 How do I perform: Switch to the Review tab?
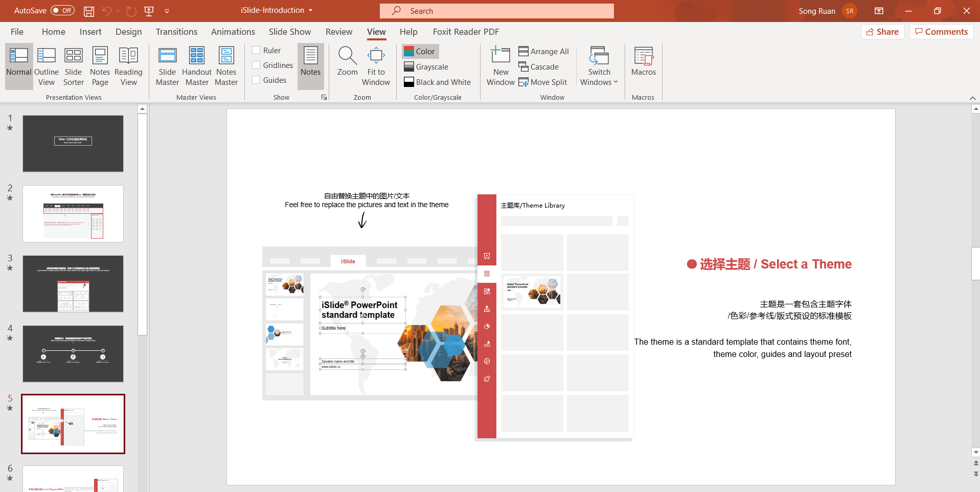[339, 32]
